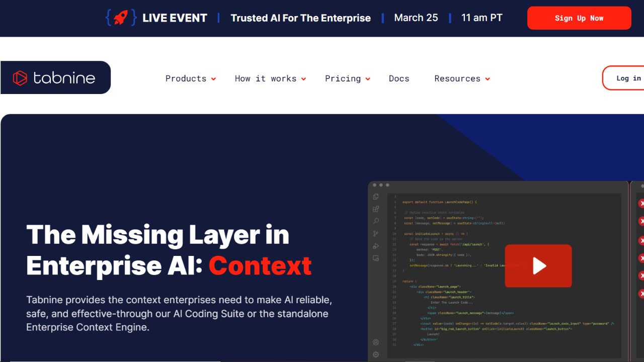Click Settings gear icon in video preview
This screenshot has height=362, width=644.
[376, 354]
